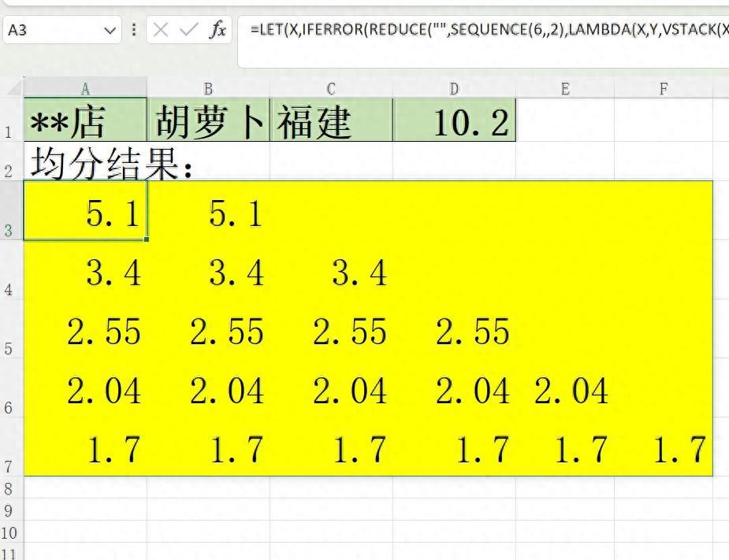The image size is (729, 560).
Task: Select row 9 header
Action: [12, 510]
